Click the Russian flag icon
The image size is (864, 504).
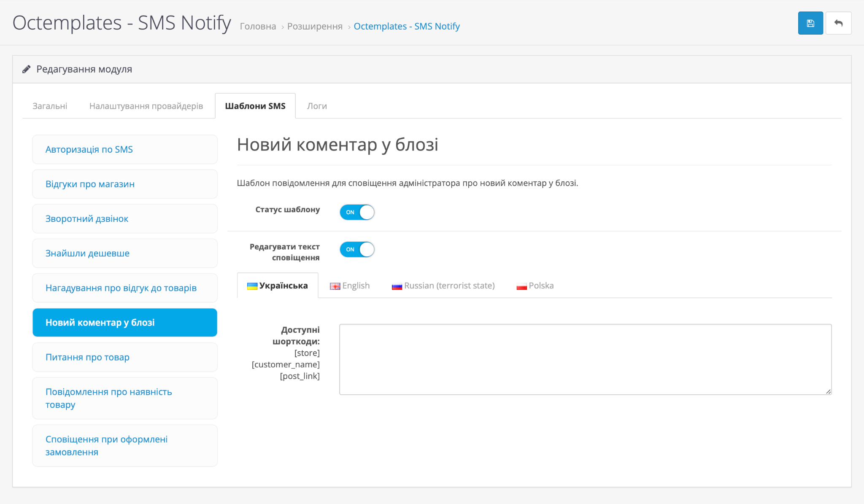point(397,286)
